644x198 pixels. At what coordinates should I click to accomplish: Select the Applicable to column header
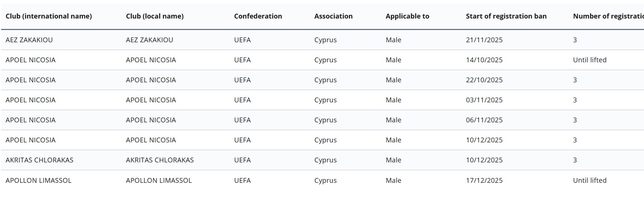pyautogui.click(x=407, y=16)
